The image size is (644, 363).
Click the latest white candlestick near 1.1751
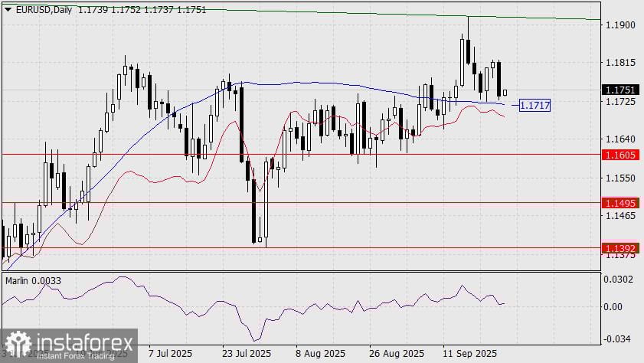505,93
